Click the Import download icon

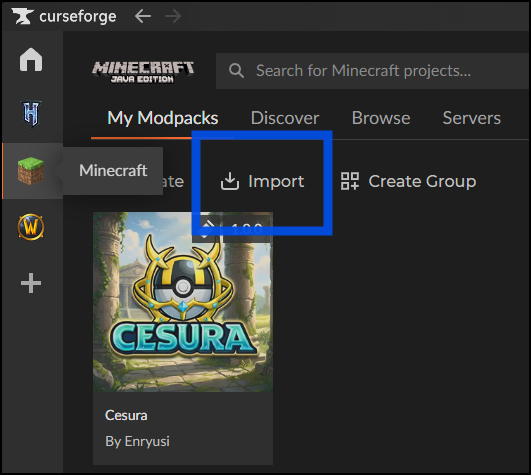click(x=230, y=181)
